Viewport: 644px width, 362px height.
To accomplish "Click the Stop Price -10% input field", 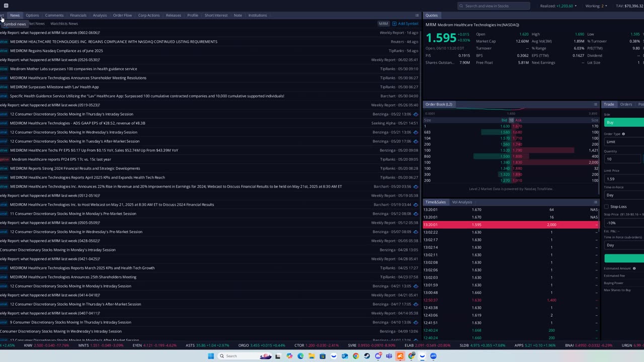I will coord(624,223).
